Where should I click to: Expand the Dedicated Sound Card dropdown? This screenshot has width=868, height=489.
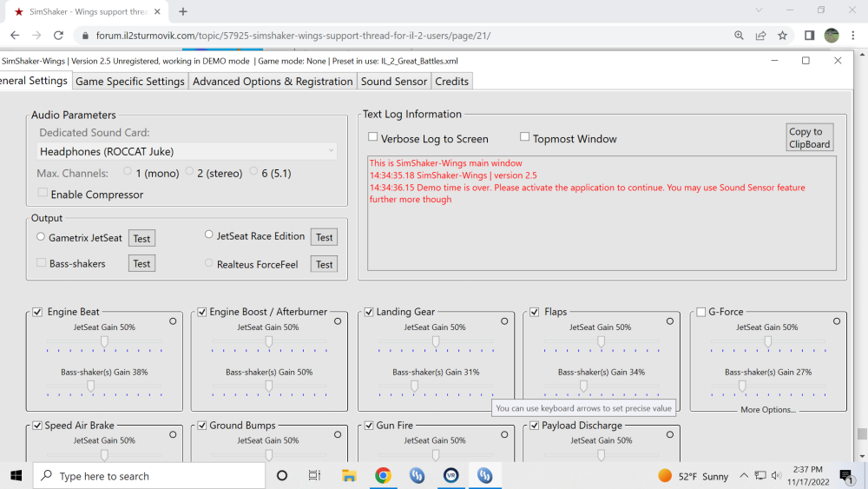[x=187, y=151]
